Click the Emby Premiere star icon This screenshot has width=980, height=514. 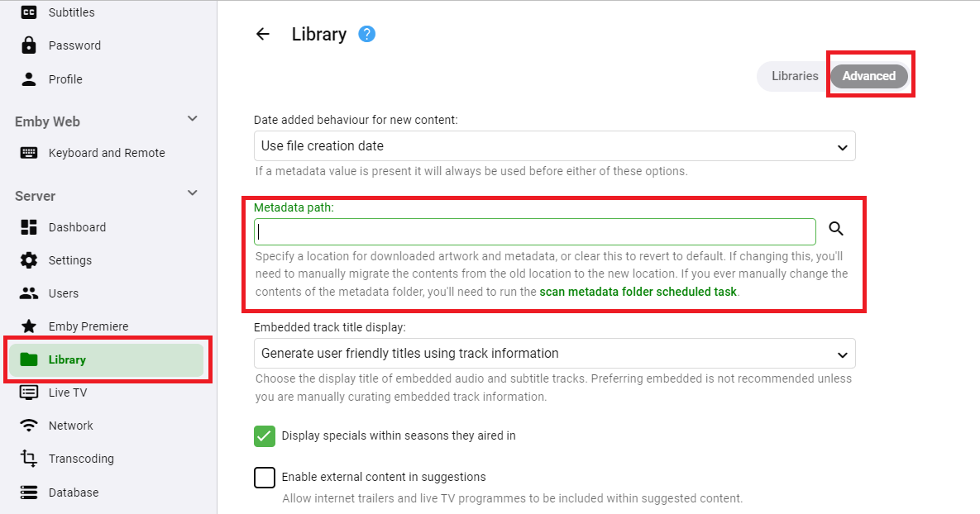click(29, 326)
